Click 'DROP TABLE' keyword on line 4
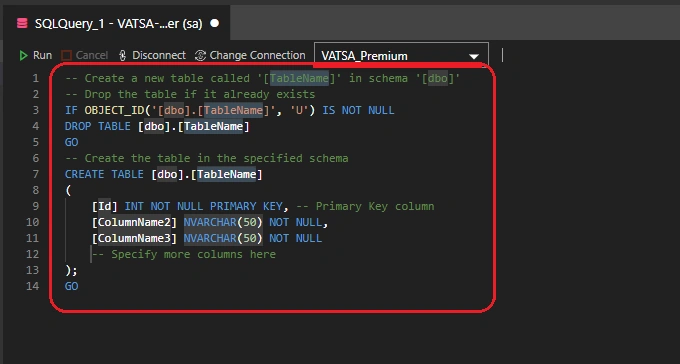 tap(98, 126)
